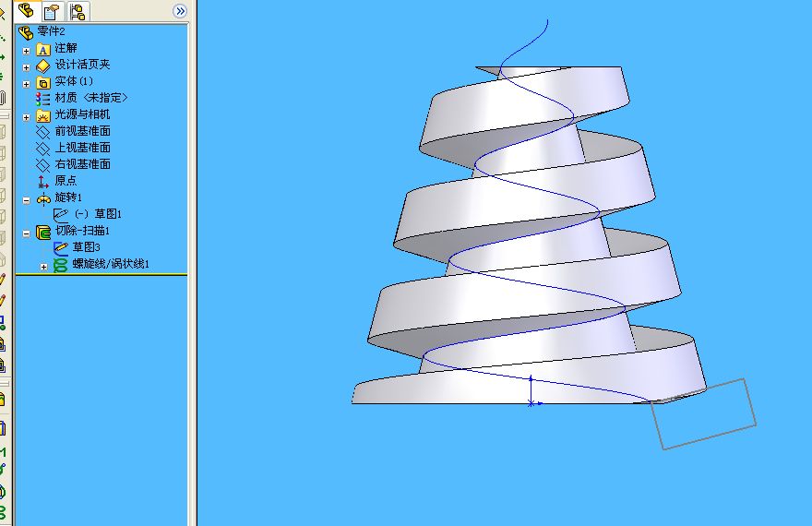
Task: Click the material icon beside 材质 <未指定>
Action: point(43,99)
